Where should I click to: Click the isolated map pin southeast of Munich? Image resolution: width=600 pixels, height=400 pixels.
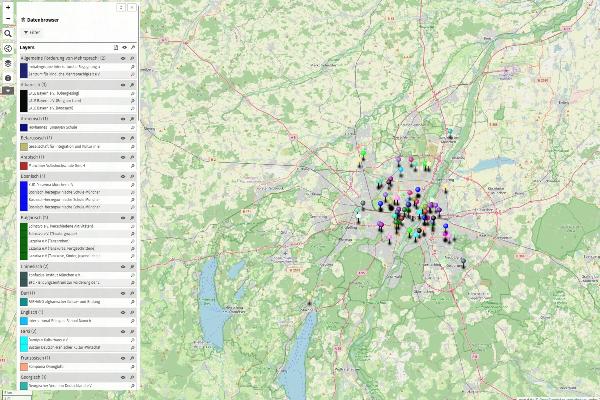[x=463, y=263]
